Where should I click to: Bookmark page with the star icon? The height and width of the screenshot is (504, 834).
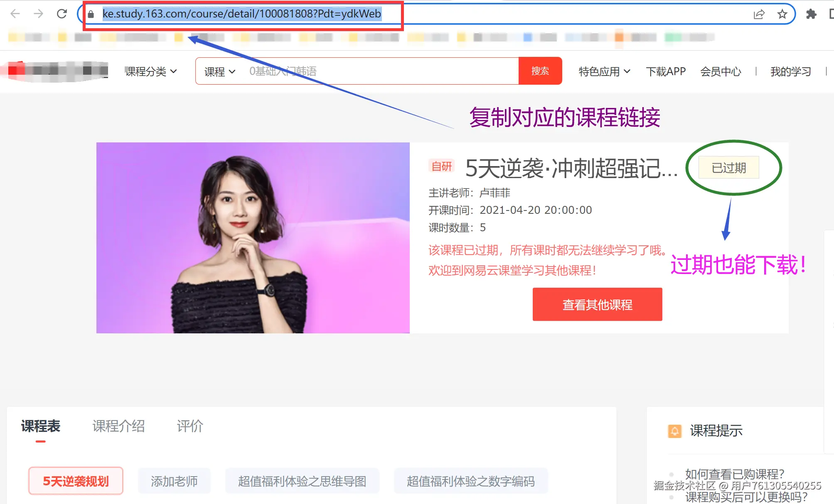pos(782,14)
